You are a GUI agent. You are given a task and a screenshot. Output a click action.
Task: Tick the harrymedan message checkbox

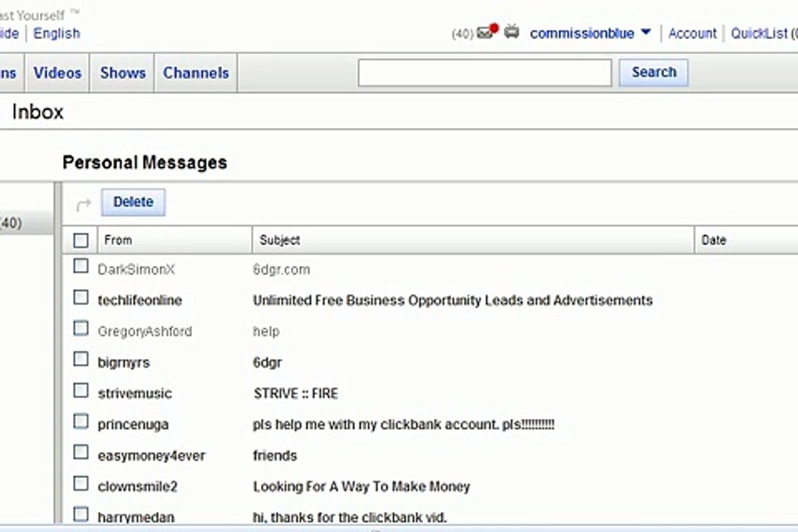pos(81,514)
